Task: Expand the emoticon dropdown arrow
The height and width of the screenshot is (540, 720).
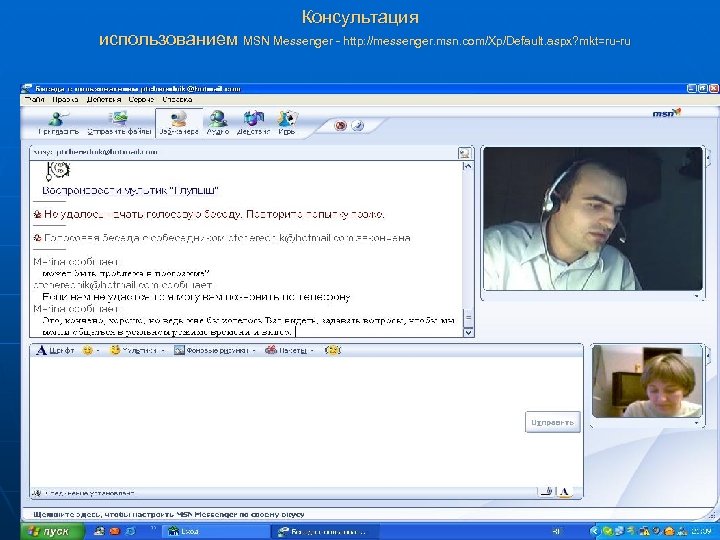Action: coord(97,351)
